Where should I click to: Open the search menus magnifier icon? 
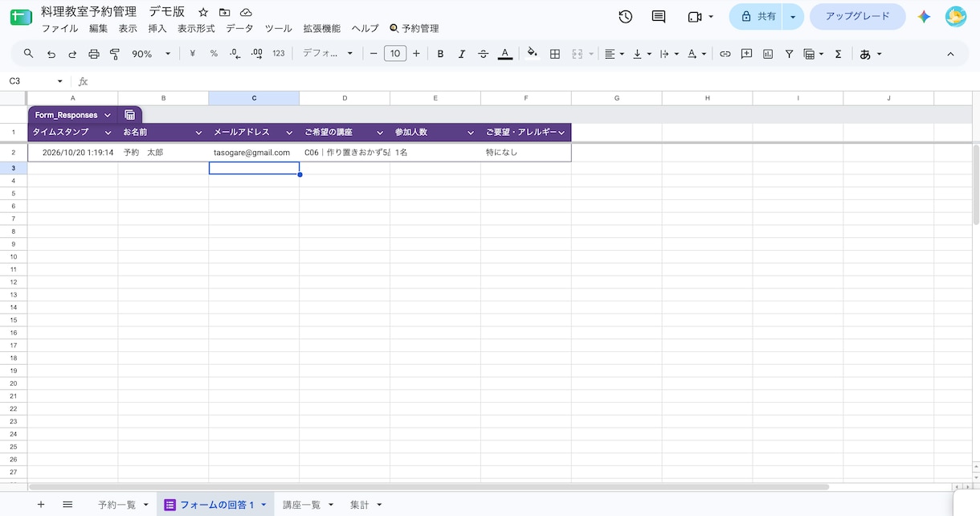click(29, 54)
